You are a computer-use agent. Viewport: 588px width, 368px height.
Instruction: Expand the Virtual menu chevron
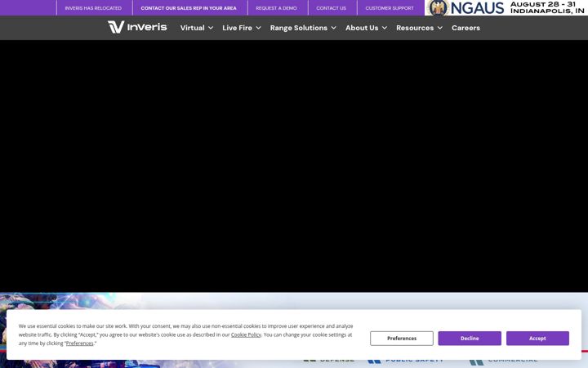point(211,28)
